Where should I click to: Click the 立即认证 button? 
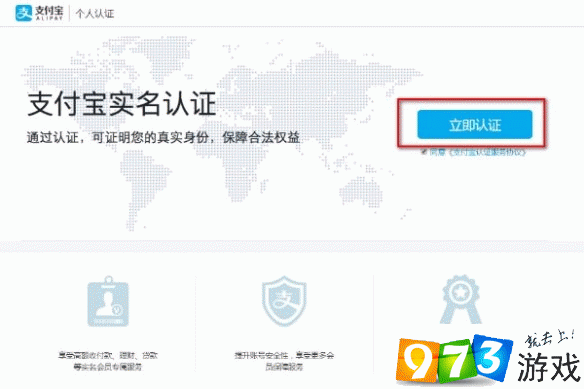[x=474, y=124]
